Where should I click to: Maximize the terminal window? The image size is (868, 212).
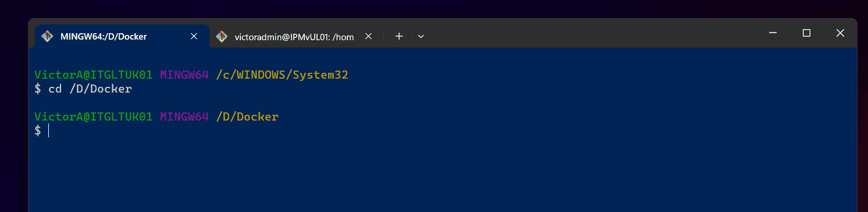[x=806, y=33]
